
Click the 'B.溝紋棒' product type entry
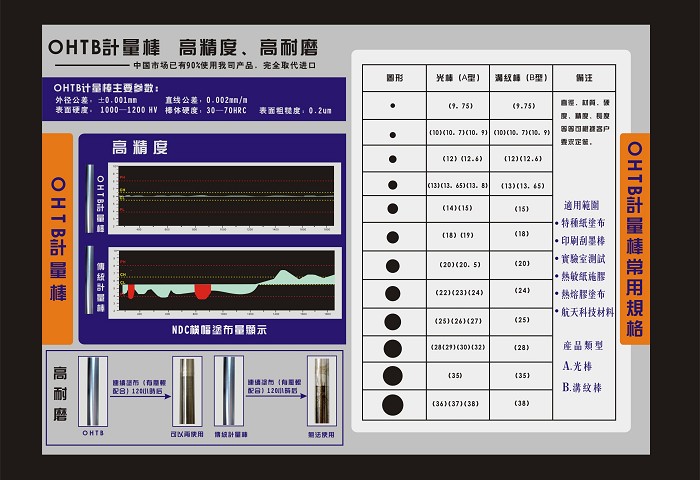click(x=582, y=387)
